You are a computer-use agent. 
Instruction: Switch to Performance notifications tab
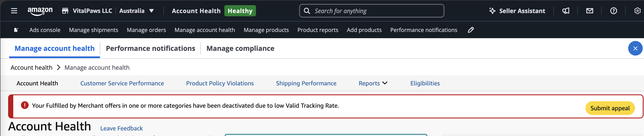coord(150,48)
